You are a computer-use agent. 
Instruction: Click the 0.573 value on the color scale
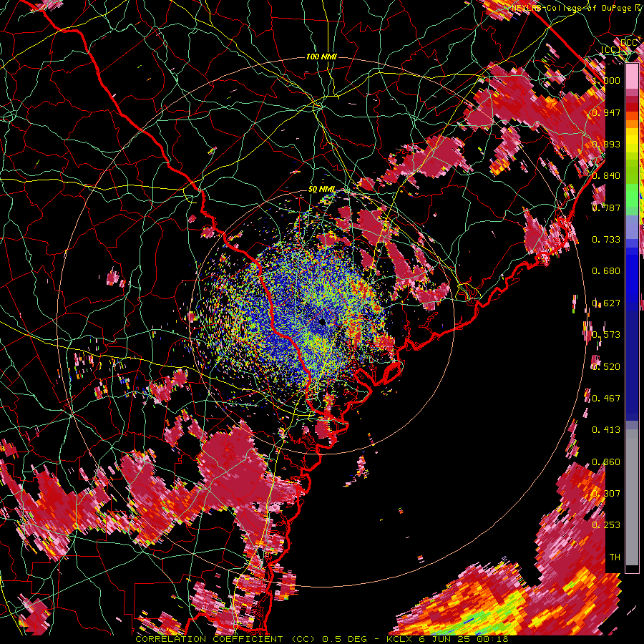pos(606,335)
